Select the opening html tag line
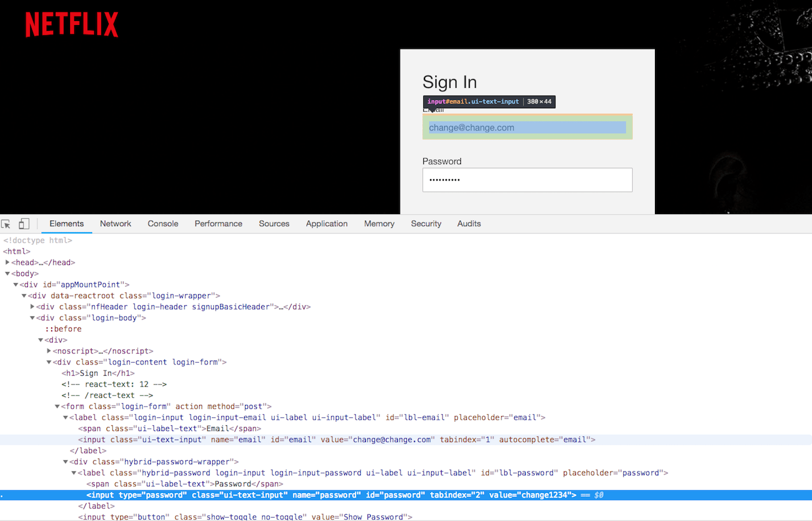 click(17, 251)
